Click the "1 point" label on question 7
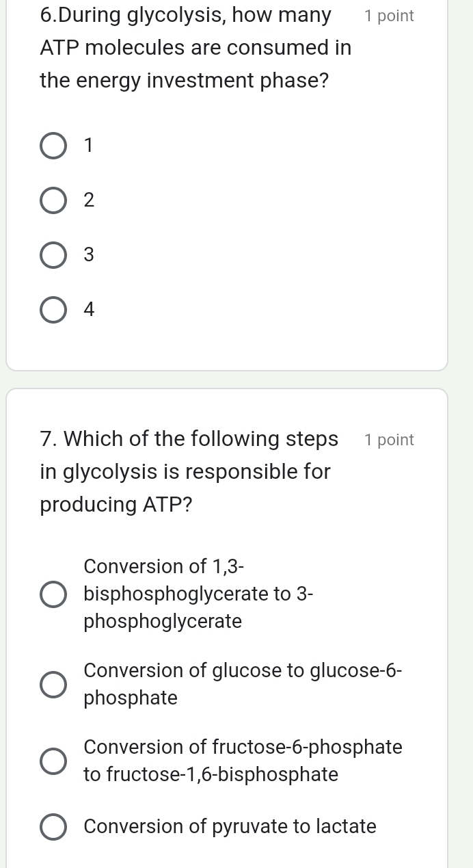 pyautogui.click(x=389, y=439)
